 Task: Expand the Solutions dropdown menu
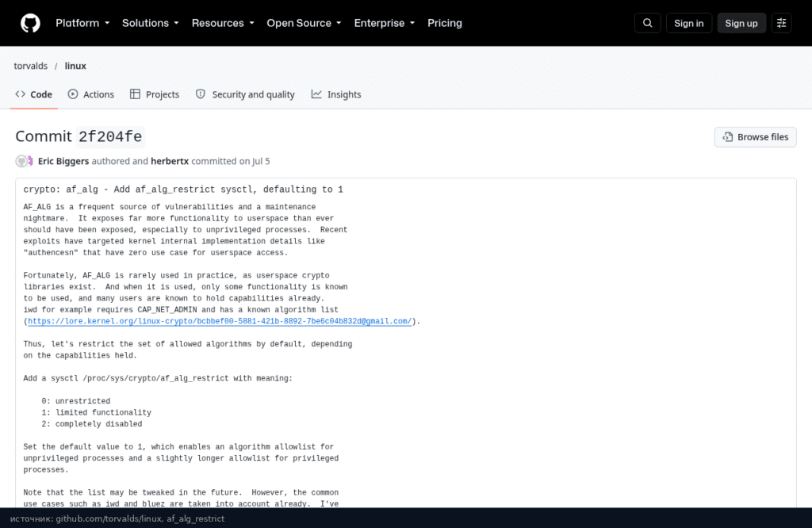pos(150,23)
